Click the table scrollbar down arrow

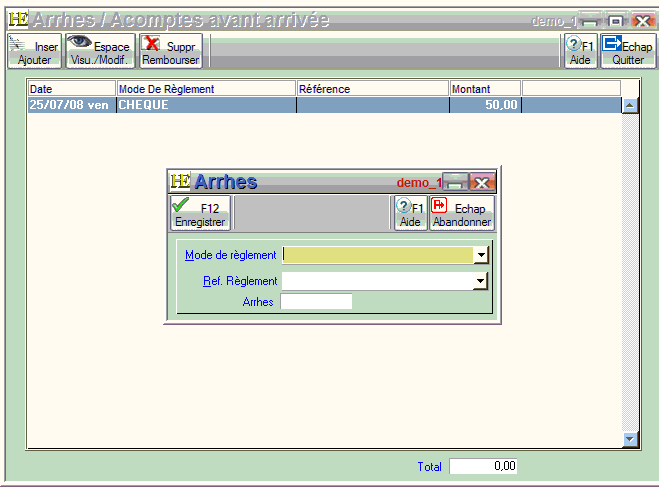click(x=630, y=439)
